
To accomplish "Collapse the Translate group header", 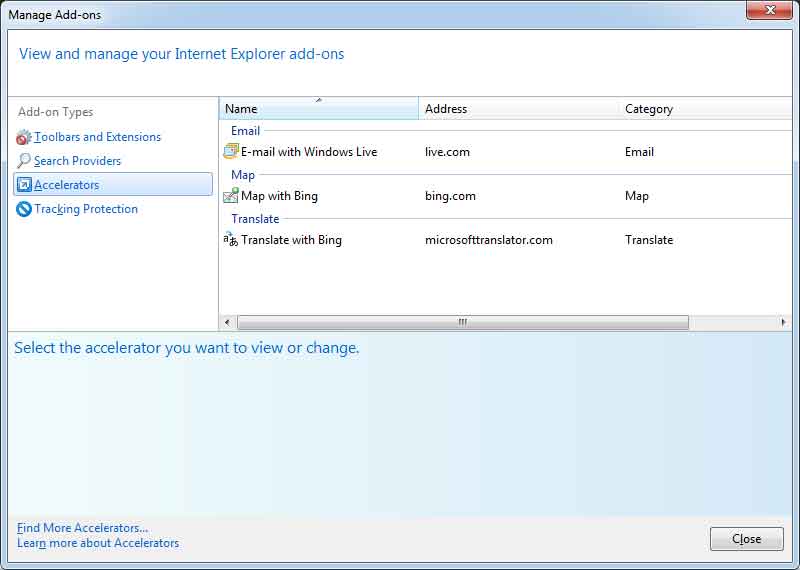I will (255, 219).
